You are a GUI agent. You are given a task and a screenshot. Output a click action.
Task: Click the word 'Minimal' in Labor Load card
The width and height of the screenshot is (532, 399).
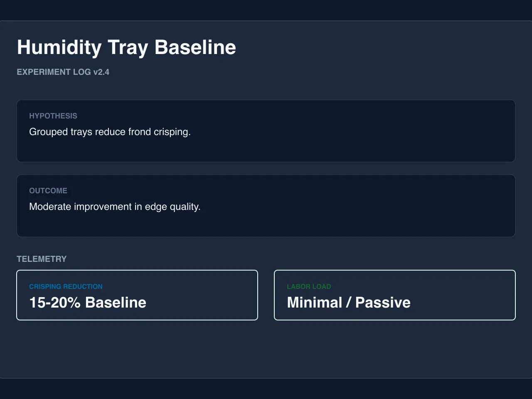(x=315, y=302)
